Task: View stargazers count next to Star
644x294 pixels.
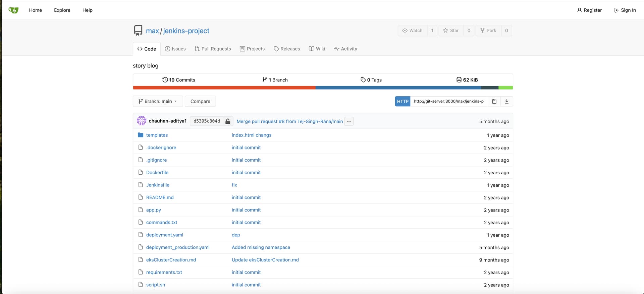Action: pyautogui.click(x=469, y=31)
